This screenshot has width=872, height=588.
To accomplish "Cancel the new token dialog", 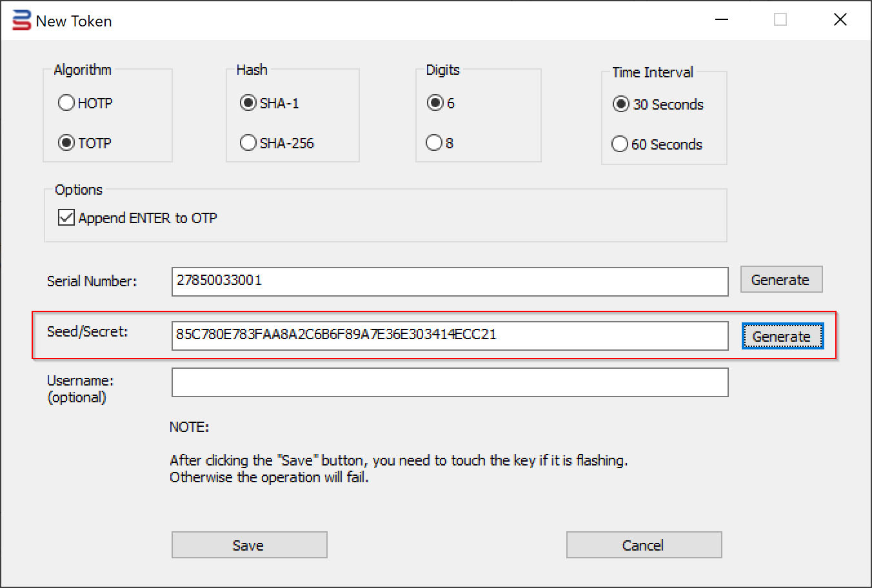I will point(644,545).
